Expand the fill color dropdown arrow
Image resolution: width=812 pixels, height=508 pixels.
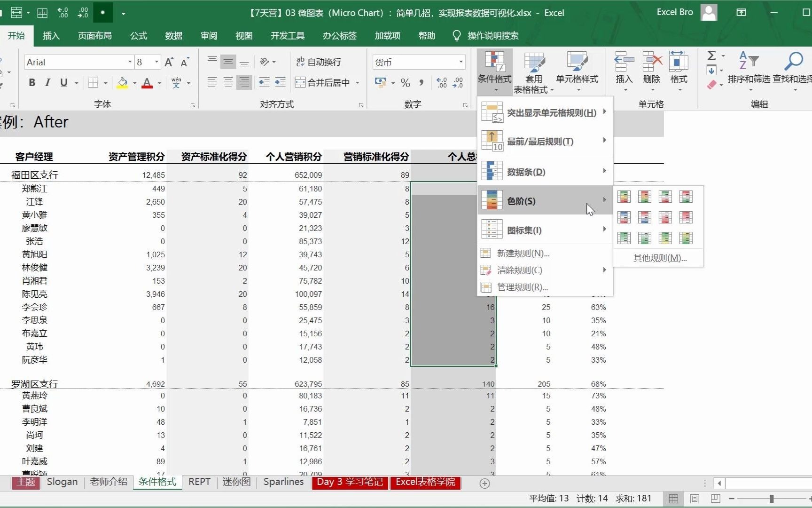tap(134, 83)
